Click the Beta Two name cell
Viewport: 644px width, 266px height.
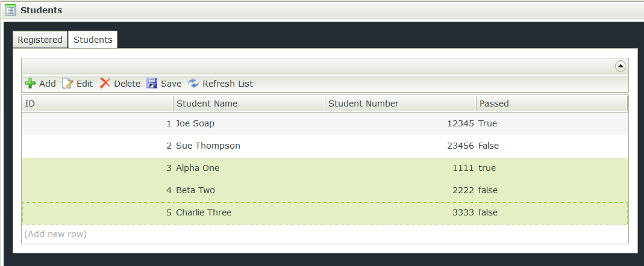tap(195, 190)
